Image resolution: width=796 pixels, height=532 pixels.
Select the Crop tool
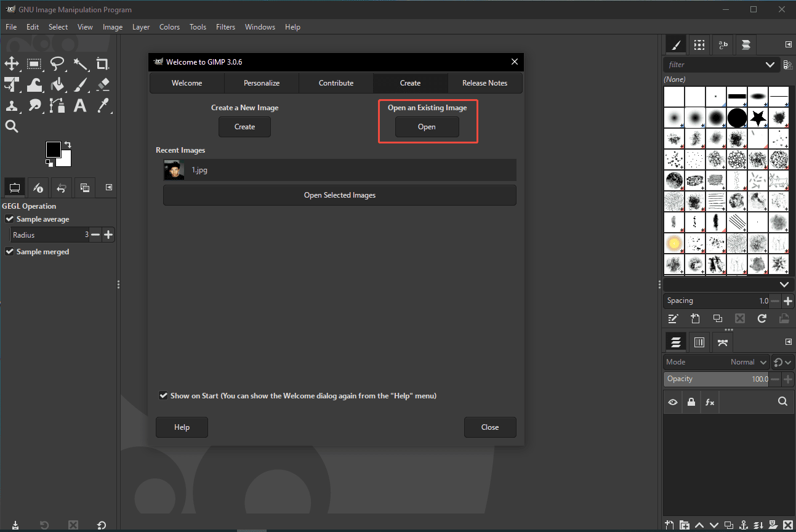point(102,63)
